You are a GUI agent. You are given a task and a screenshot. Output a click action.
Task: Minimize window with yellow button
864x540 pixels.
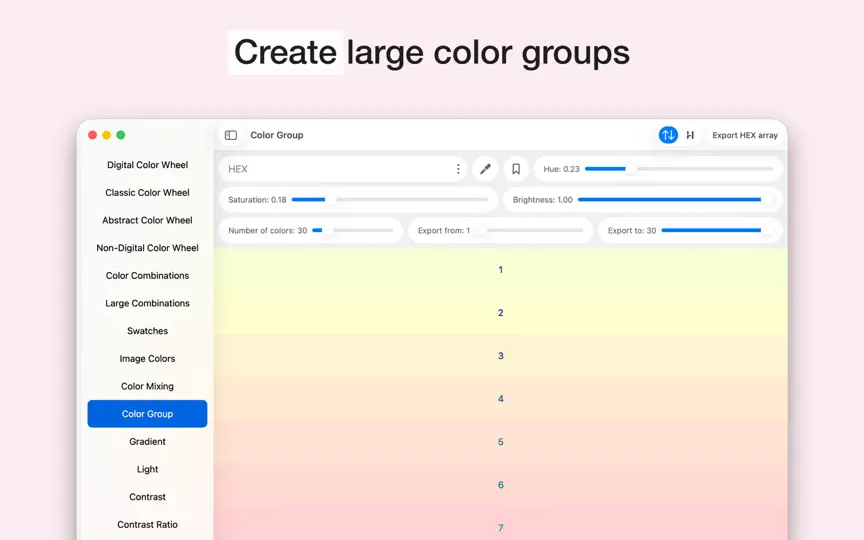pyautogui.click(x=106, y=135)
